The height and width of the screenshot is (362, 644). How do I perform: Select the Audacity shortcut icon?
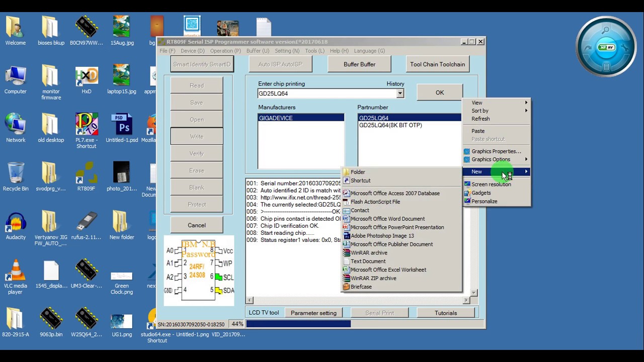coord(15,225)
